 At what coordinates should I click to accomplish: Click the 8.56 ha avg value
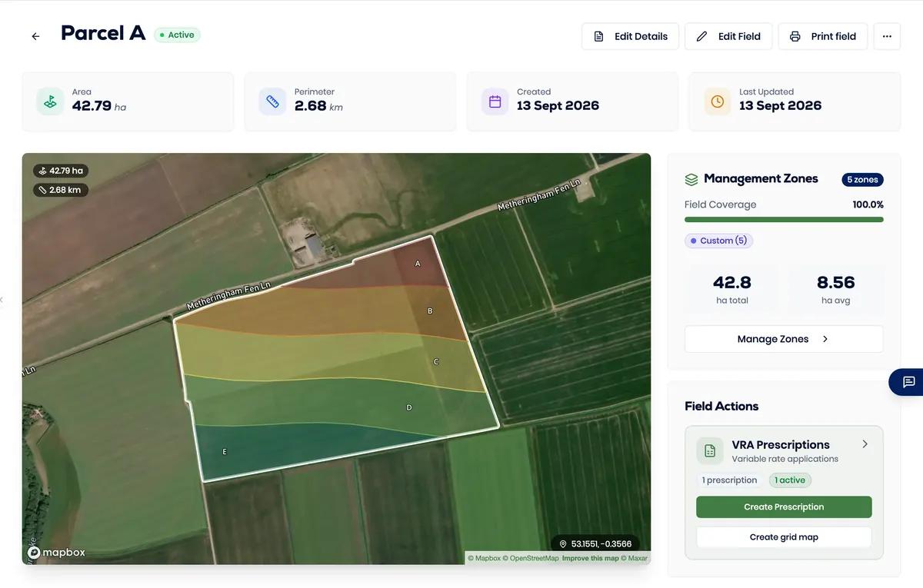pos(836,283)
